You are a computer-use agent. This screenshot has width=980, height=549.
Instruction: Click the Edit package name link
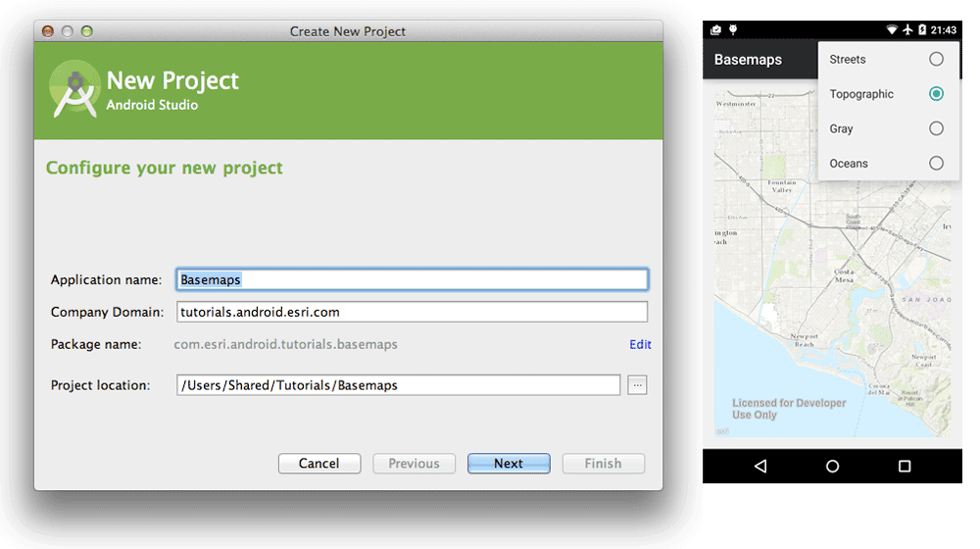(x=640, y=344)
